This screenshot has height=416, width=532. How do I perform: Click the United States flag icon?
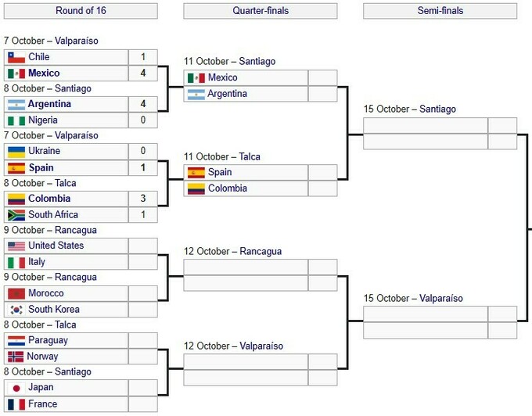point(16,246)
